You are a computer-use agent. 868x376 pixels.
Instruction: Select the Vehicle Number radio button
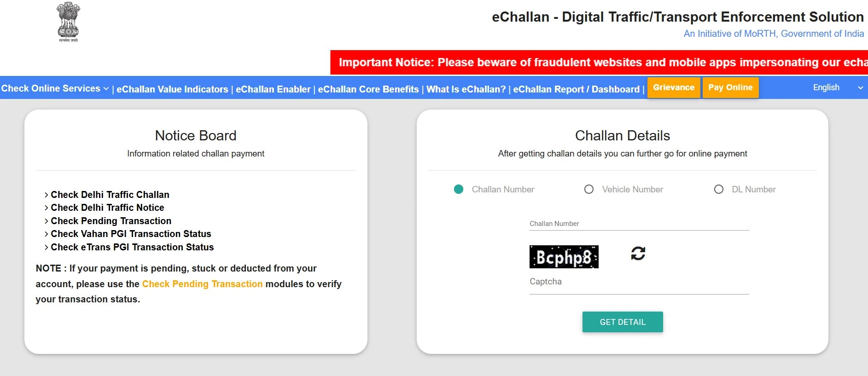pyautogui.click(x=589, y=189)
